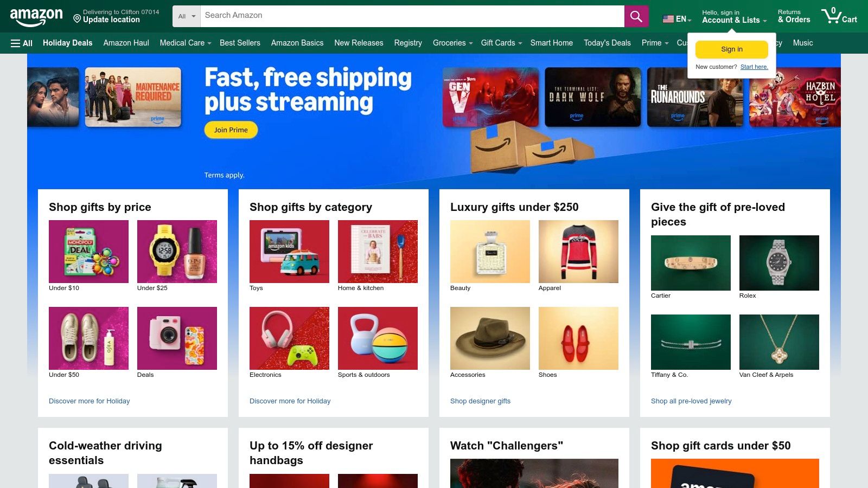Click Discover more for Holiday under category
Image resolution: width=868 pixels, height=488 pixels.
coord(290,401)
